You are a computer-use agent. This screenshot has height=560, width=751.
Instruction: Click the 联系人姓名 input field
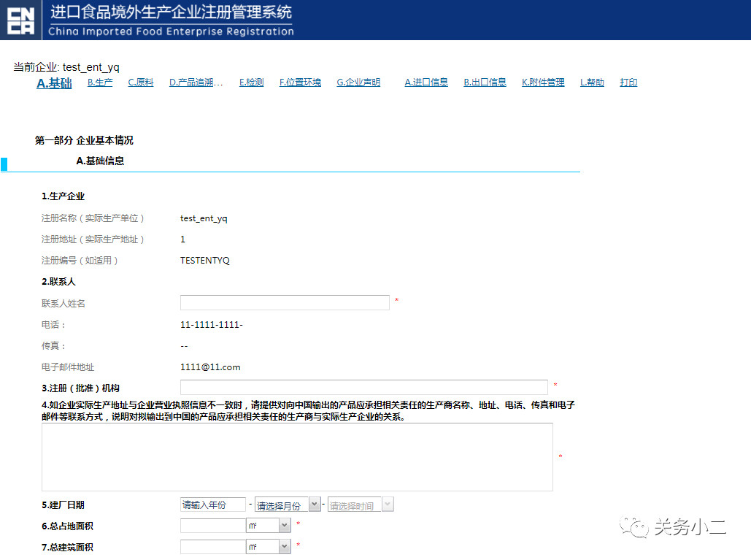coord(285,302)
